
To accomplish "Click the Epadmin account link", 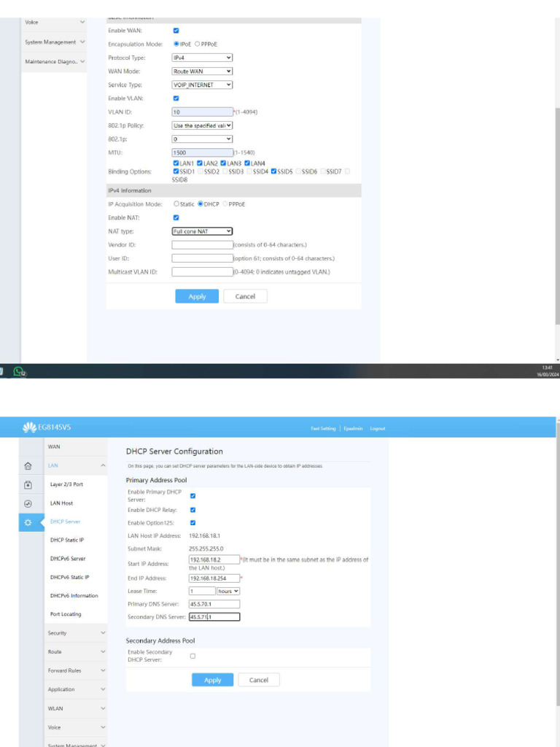I will [x=353, y=428].
